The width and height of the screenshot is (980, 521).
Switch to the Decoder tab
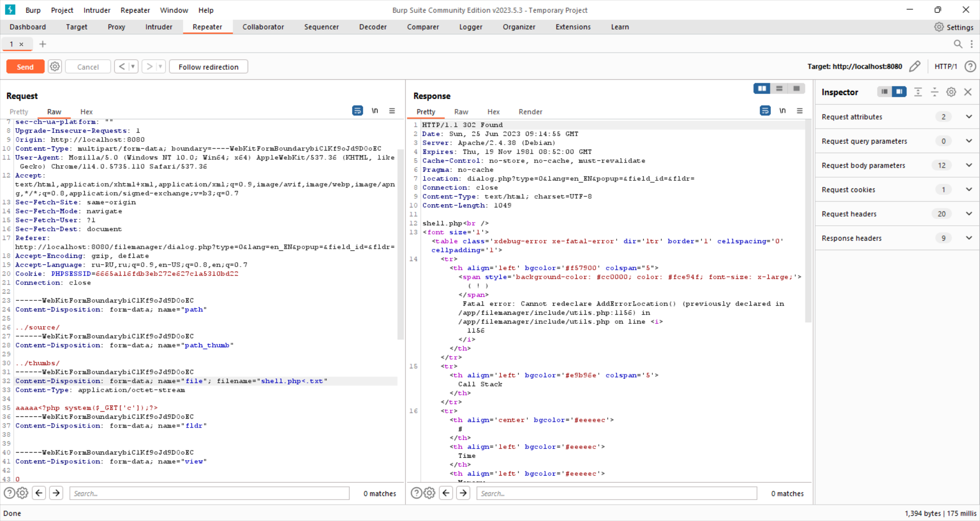[x=373, y=27]
